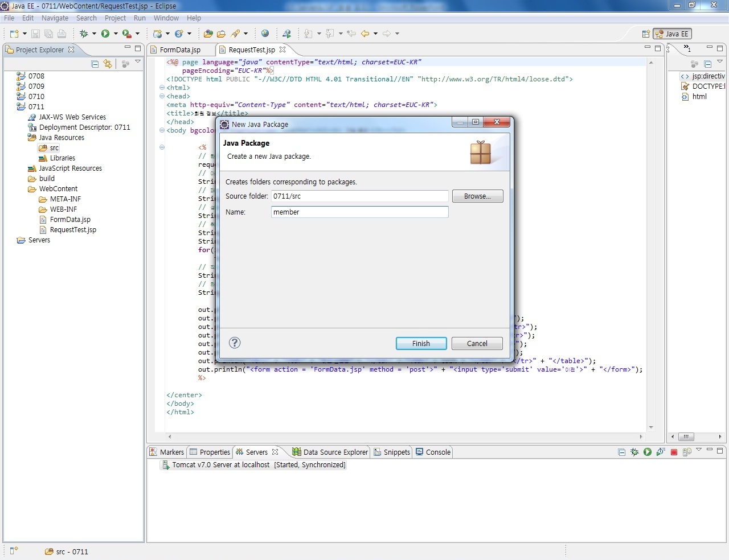Viewport: 729px width, 560px height.
Task: Click the Run External Tools toolbar icon
Action: [127, 34]
